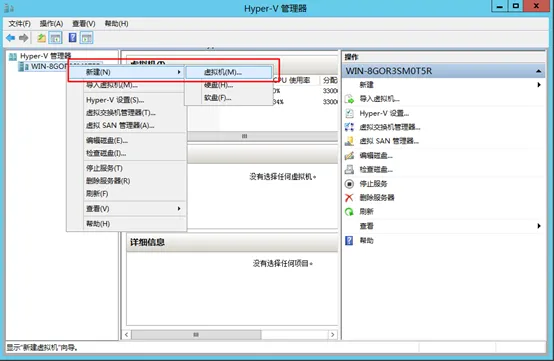Toggle the console tree toolbar icon
The image size is (554, 361).
(x=55, y=38)
